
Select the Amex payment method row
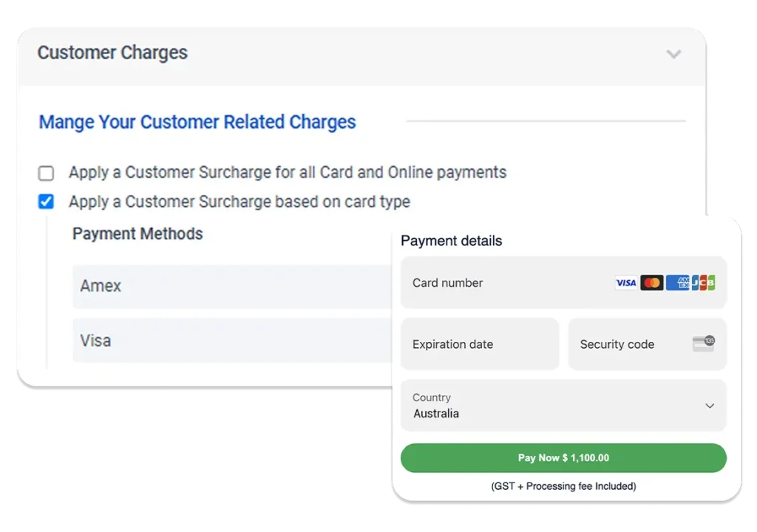click(x=232, y=286)
